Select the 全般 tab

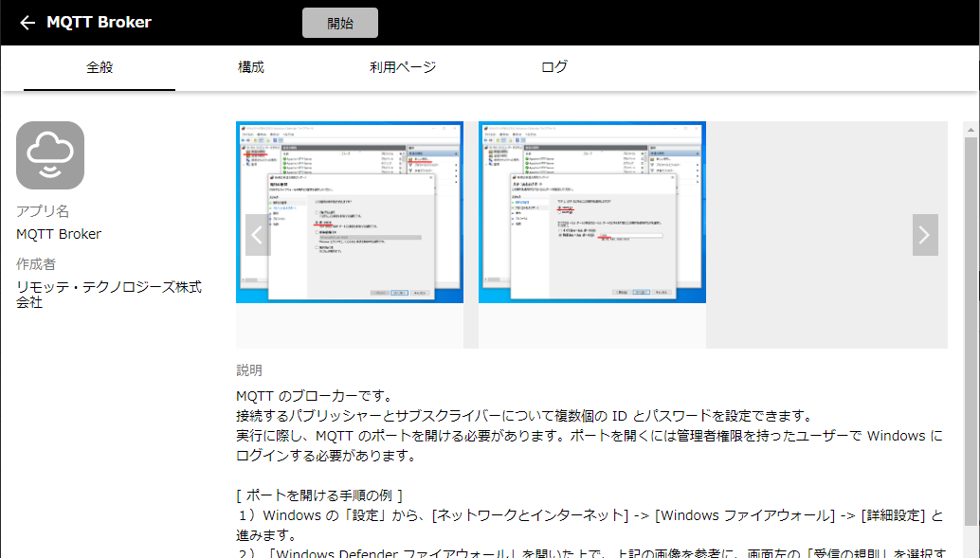coord(100,67)
